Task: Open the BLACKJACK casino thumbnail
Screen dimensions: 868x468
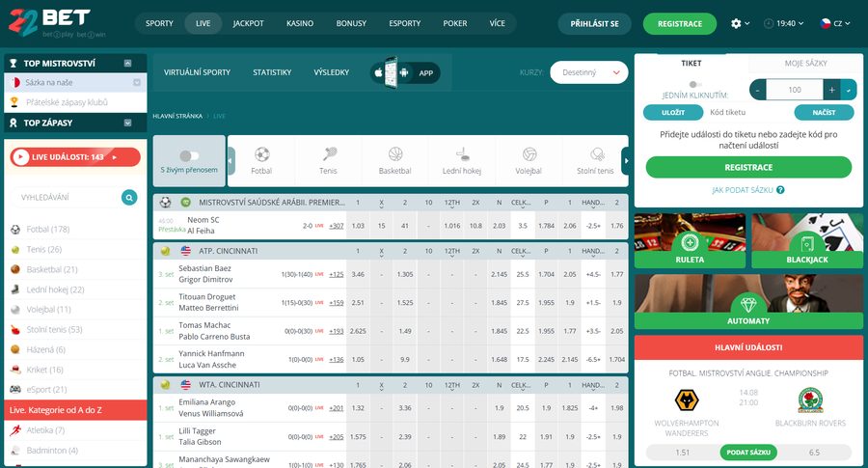Action: (x=807, y=241)
